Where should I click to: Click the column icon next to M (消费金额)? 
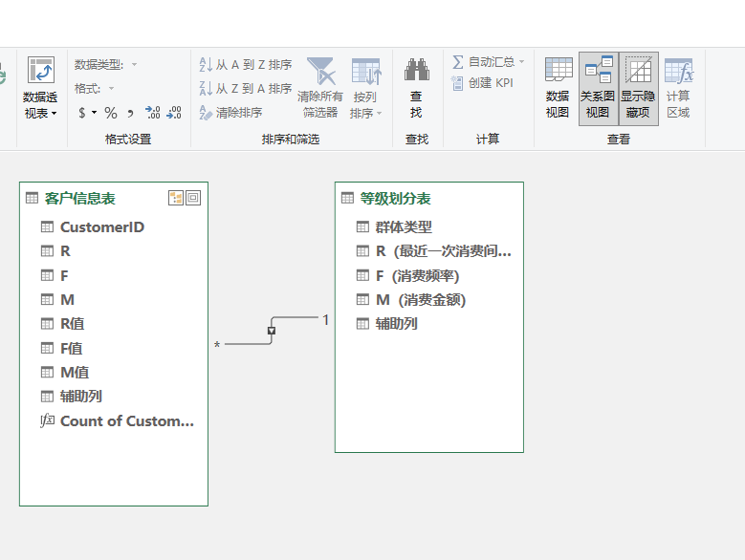pos(362,299)
